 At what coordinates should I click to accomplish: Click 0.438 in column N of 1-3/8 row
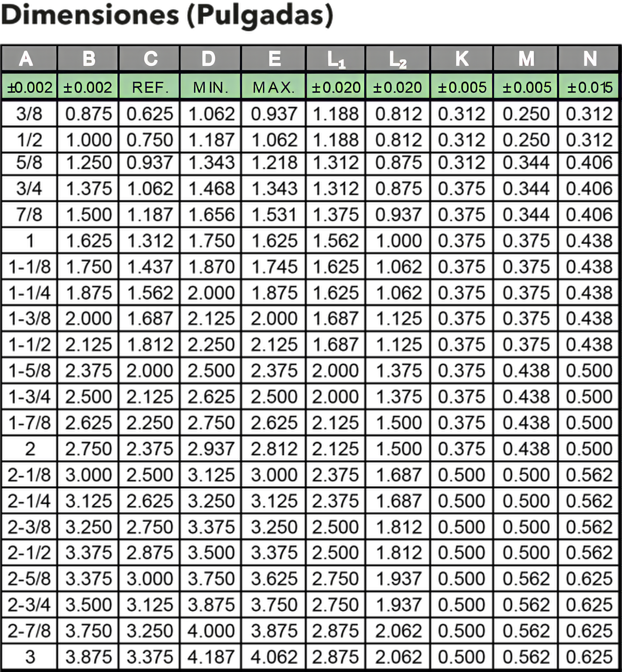click(x=589, y=319)
